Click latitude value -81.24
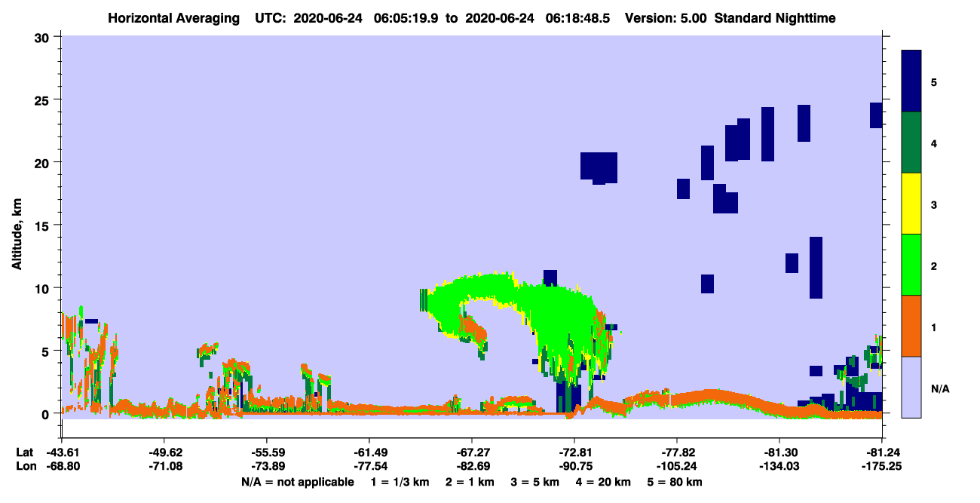This screenshot has height=503, width=980. click(x=881, y=452)
